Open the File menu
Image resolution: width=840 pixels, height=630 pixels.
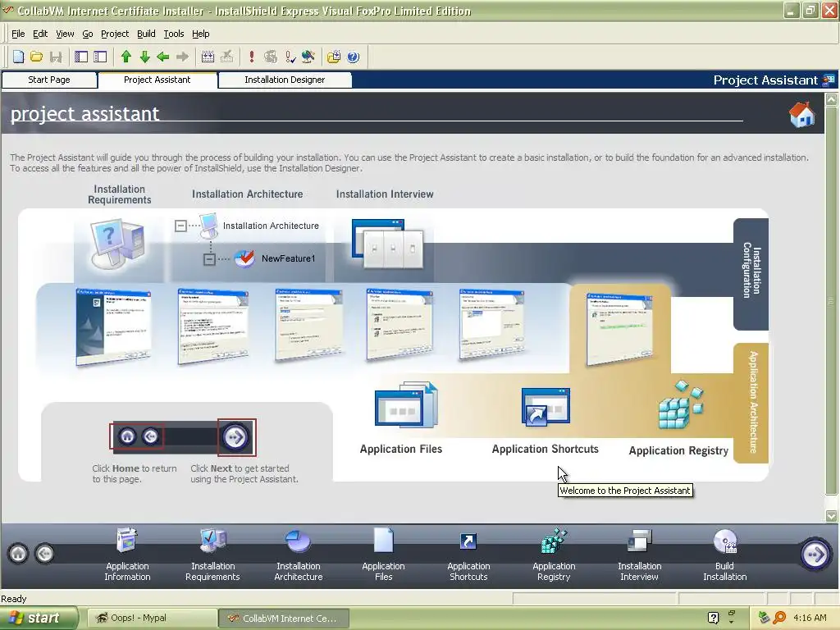click(18, 34)
